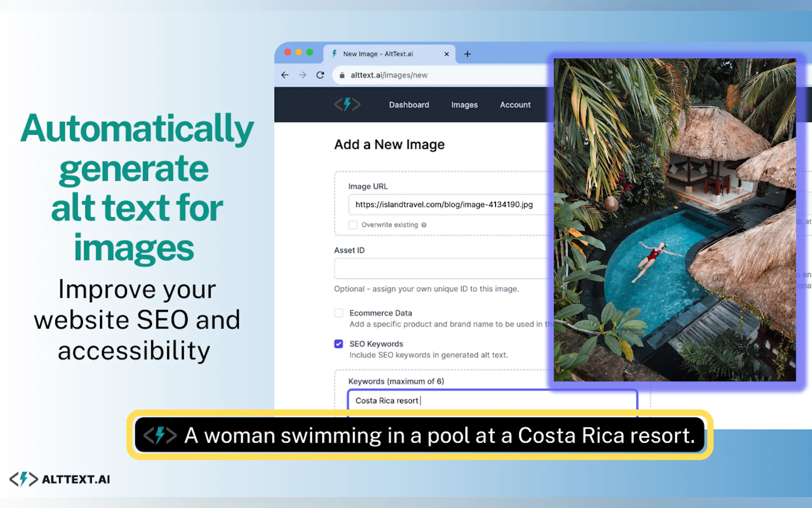
Task: Open the Dashboard menu item
Action: [409, 105]
